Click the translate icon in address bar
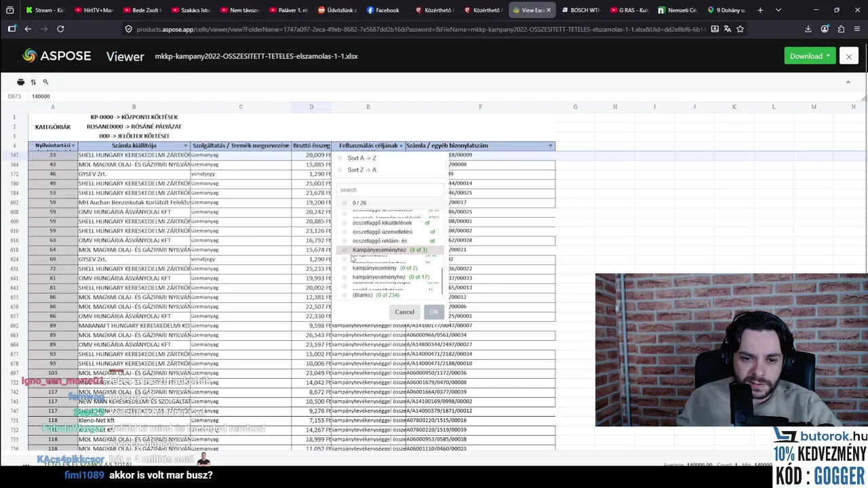868x488 pixels. (727, 29)
